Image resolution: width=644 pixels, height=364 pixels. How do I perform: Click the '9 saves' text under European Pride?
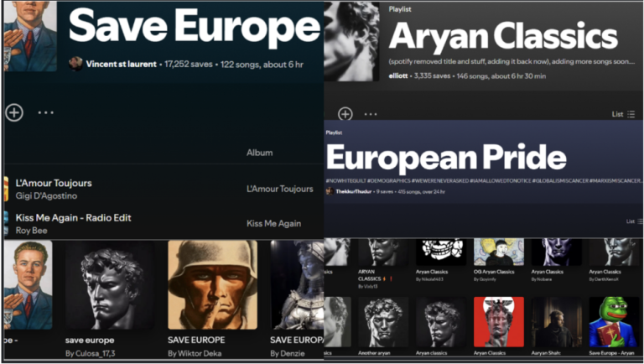[384, 191]
